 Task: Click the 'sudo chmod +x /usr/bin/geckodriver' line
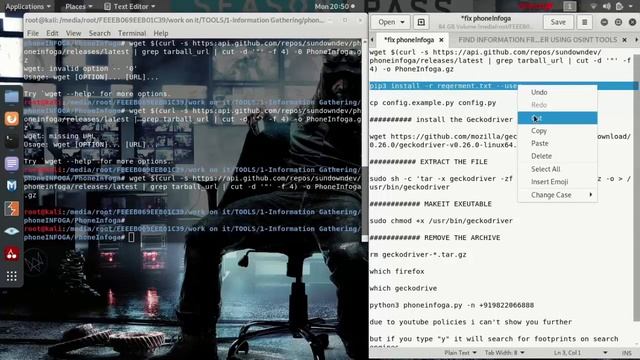(x=441, y=221)
